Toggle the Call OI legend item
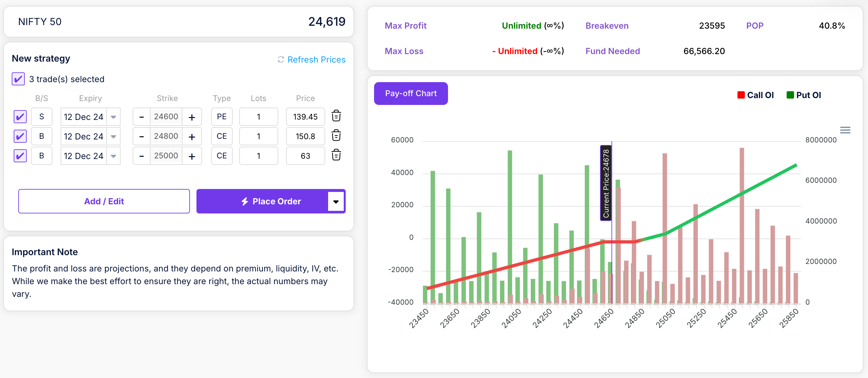Screen dimensions: 868x378 click(755, 95)
